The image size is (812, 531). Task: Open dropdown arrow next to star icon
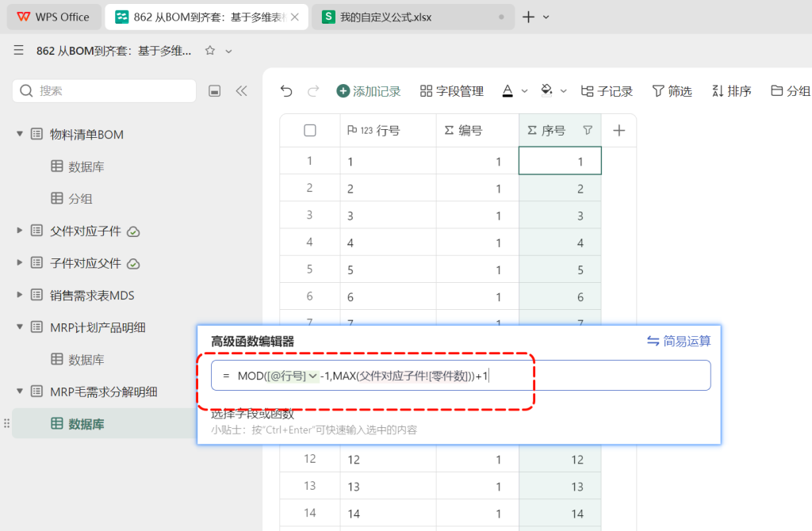(228, 52)
